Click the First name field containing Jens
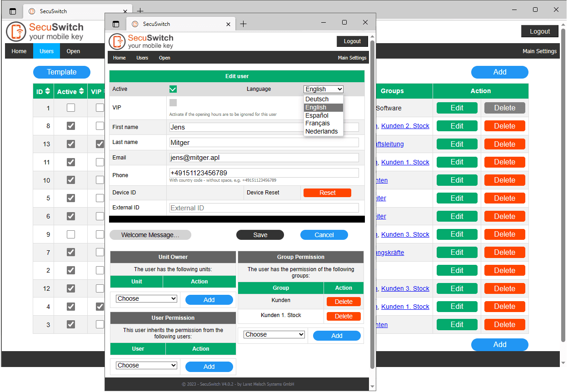Viewport: 568px width, 392px height. coord(264,127)
